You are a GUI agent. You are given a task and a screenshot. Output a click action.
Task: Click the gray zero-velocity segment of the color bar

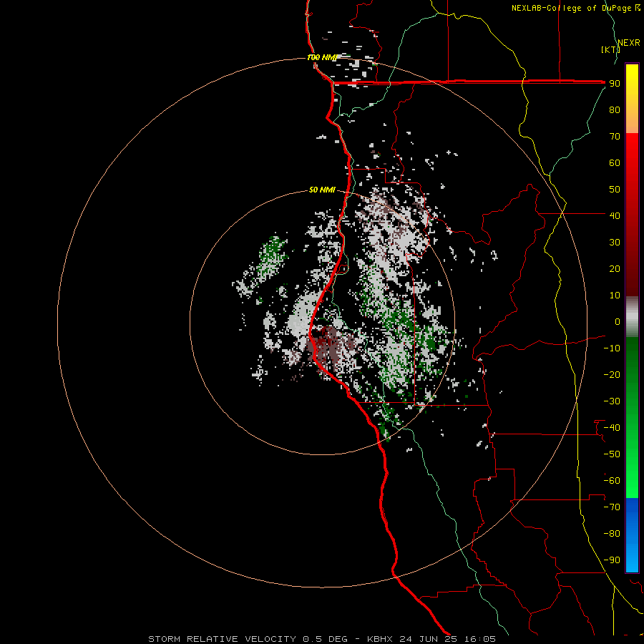tap(632, 317)
